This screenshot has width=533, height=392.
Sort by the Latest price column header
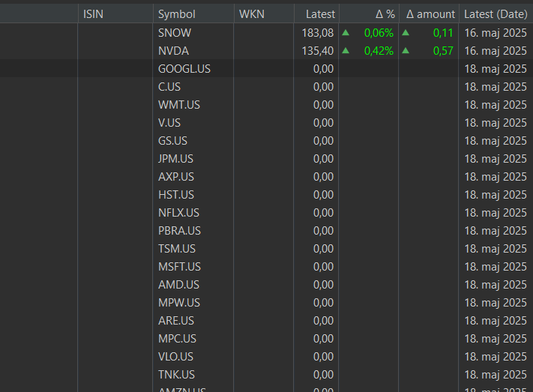(320, 14)
